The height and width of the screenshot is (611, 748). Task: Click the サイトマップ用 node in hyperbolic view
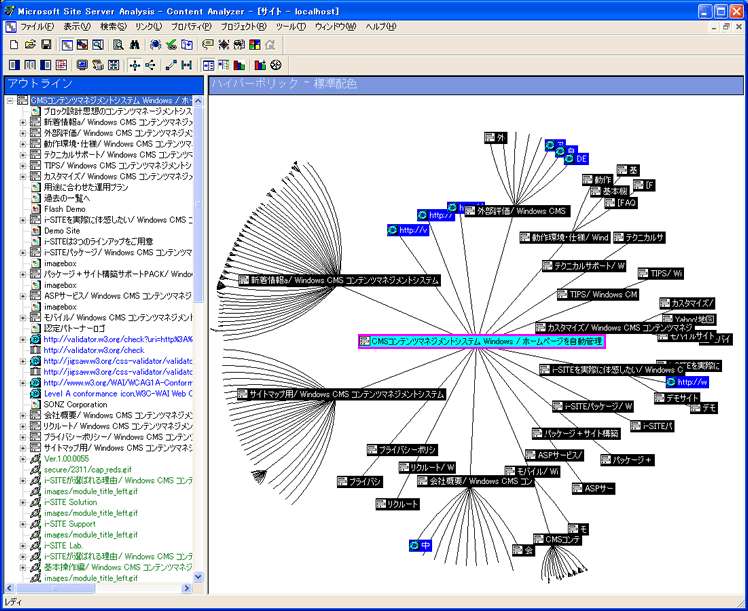click(x=342, y=394)
